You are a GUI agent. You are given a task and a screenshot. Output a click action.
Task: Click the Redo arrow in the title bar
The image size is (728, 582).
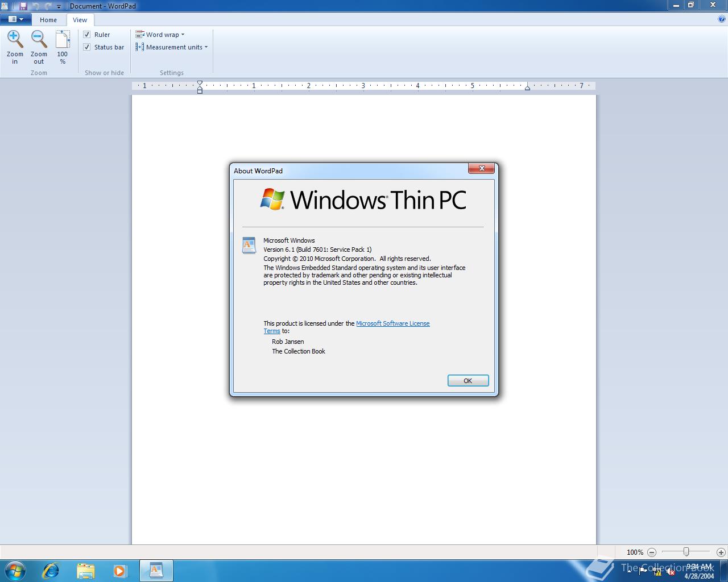pos(48,6)
